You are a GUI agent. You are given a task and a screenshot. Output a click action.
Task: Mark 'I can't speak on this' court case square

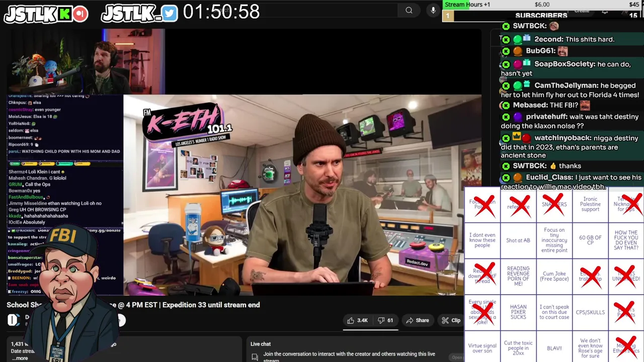coord(554,312)
